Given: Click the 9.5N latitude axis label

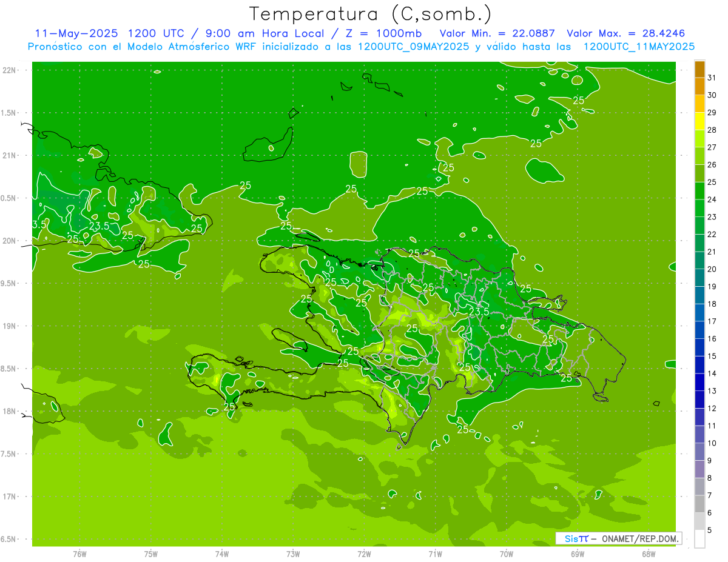Looking at the screenshot, I should pos(9,283).
